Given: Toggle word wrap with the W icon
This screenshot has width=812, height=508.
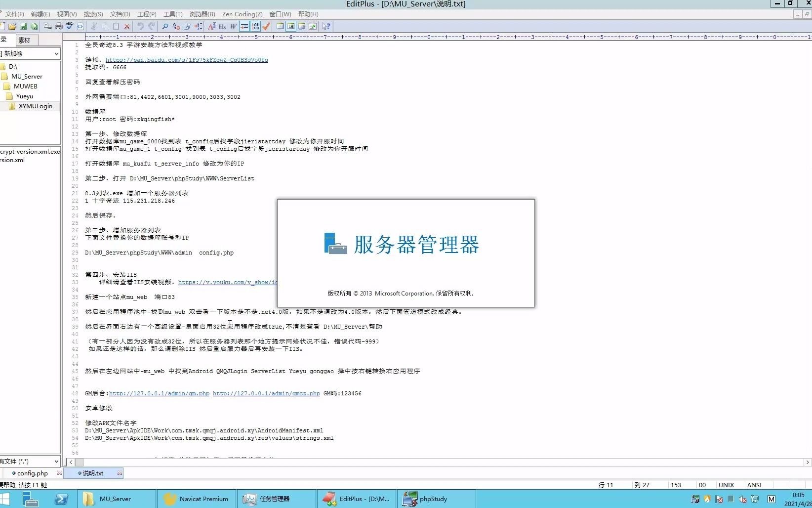Looking at the screenshot, I should [x=234, y=26].
